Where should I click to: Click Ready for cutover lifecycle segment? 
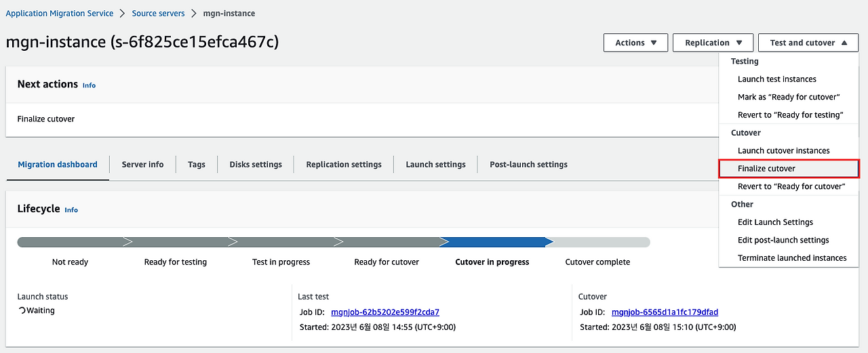(393, 242)
